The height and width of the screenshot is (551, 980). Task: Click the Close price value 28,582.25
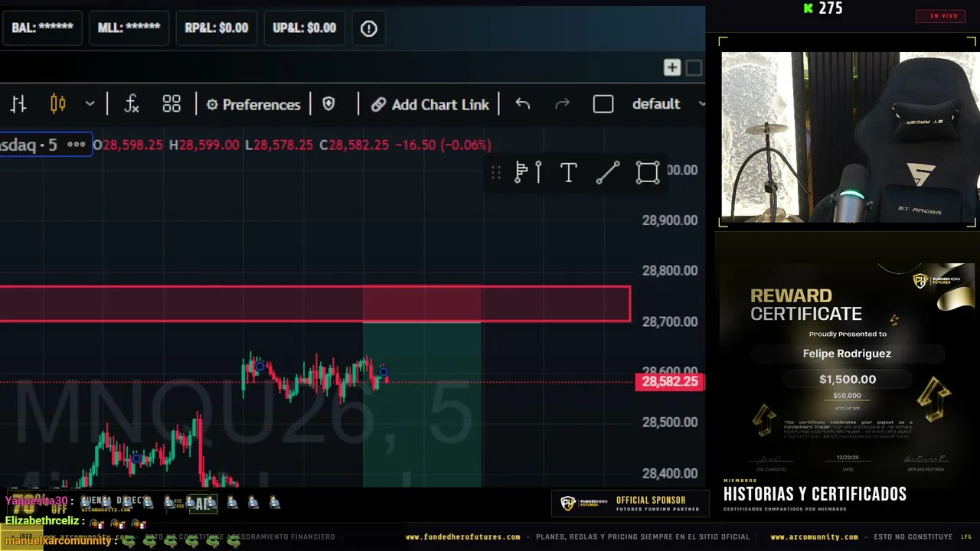pyautogui.click(x=359, y=145)
